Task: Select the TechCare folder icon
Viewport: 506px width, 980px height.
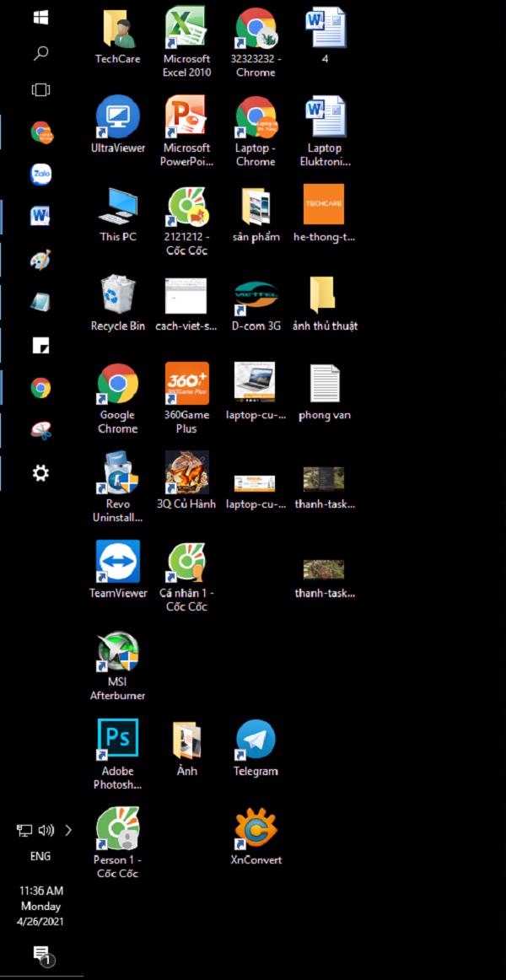Action: pyautogui.click(x=117, y=36)
